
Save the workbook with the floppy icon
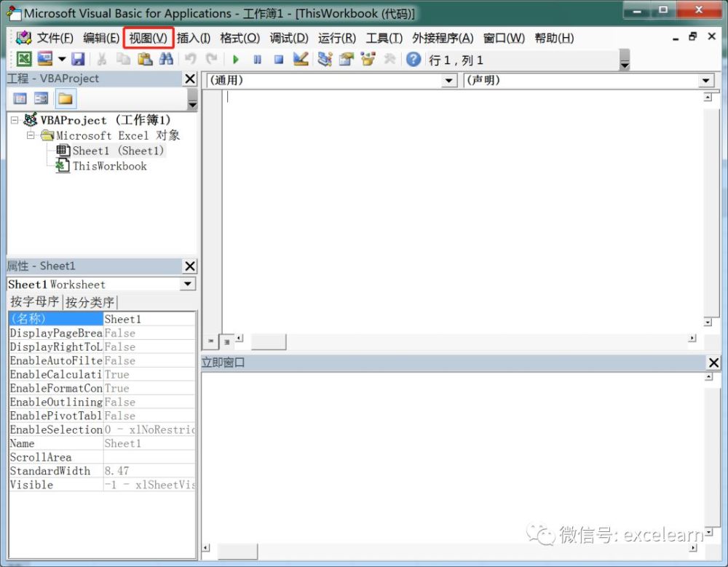(x=78, y=59)
